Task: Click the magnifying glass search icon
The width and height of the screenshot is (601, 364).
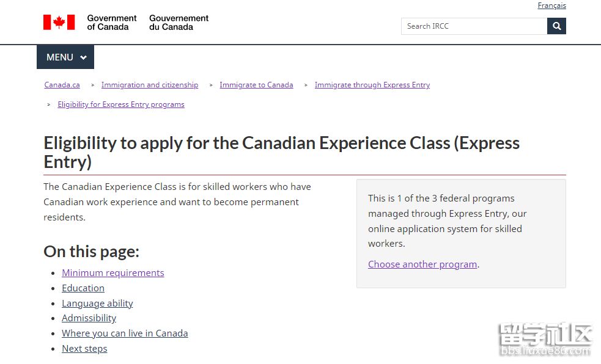Action: click(556, 26)
